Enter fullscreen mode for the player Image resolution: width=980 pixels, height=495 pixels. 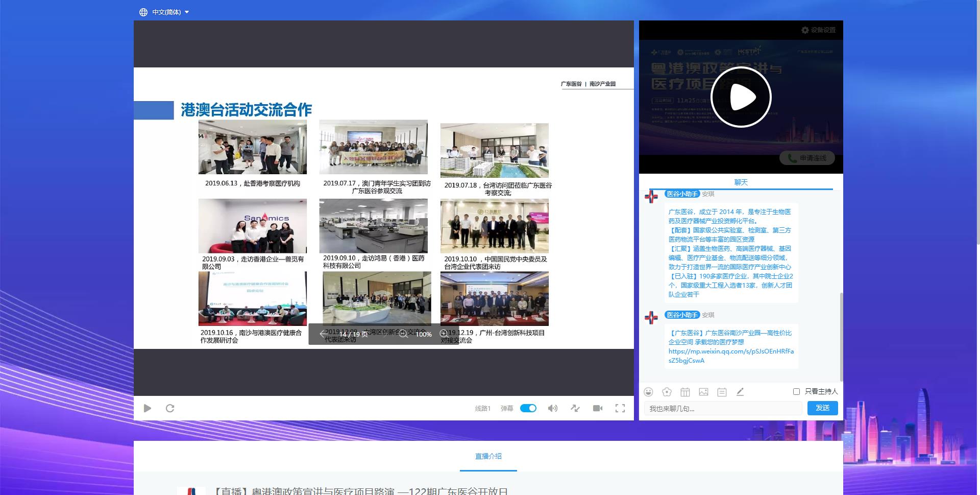pyautogui.click(x=620, y=408)
